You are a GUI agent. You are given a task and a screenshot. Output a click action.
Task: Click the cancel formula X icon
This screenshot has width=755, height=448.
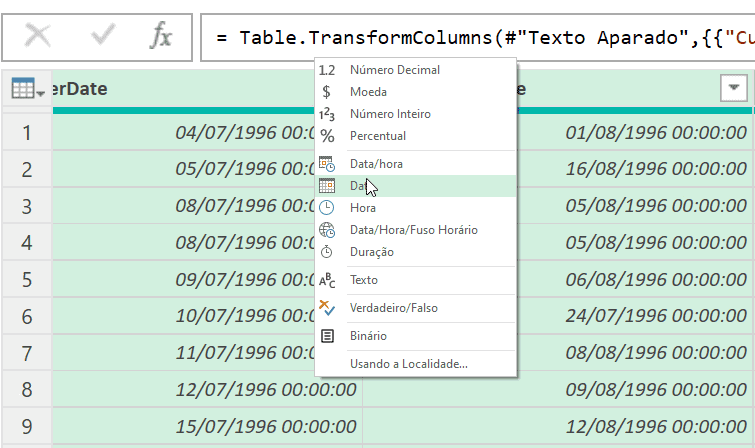pyautogui.click(x=38, y=36)
